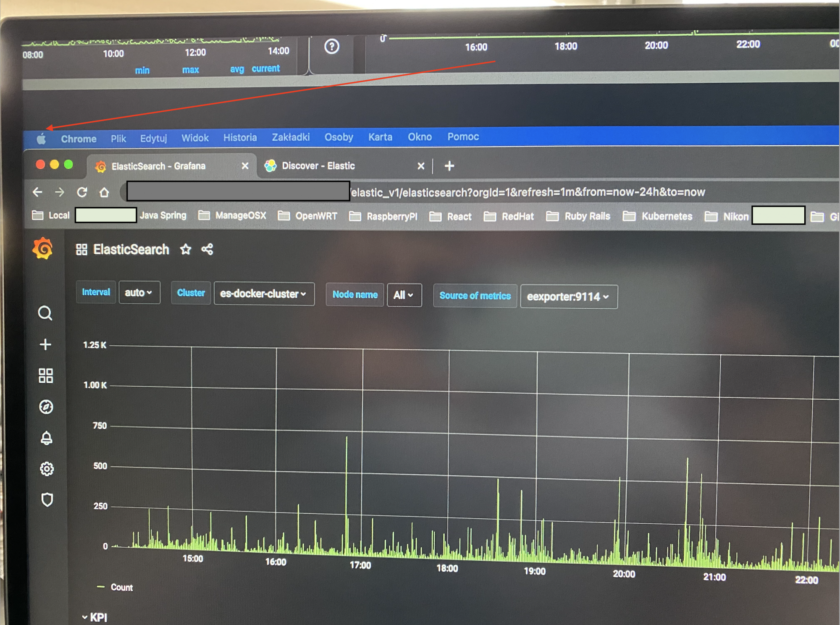Open the Pomoc menu
840x625 pixels.
463,137
